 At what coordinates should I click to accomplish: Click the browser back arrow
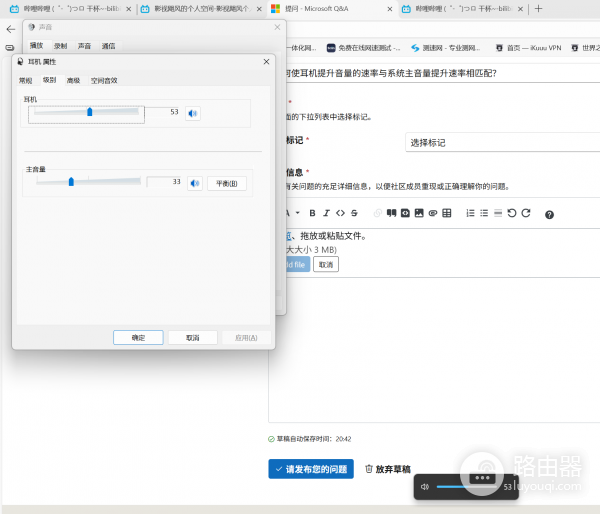pos(11,29)
